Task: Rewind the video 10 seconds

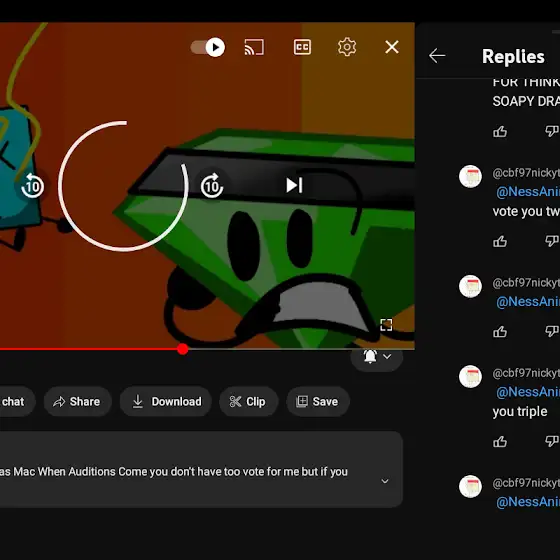Action: 32,186
